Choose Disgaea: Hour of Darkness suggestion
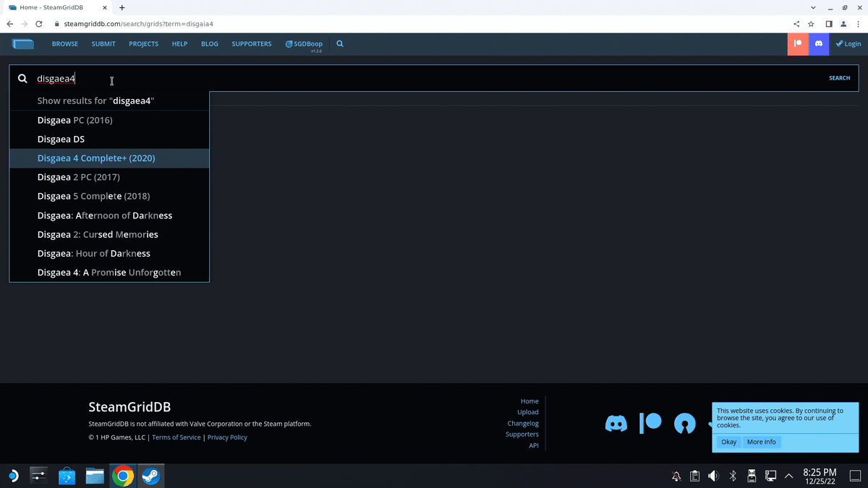868x488 pixels. 109,253
